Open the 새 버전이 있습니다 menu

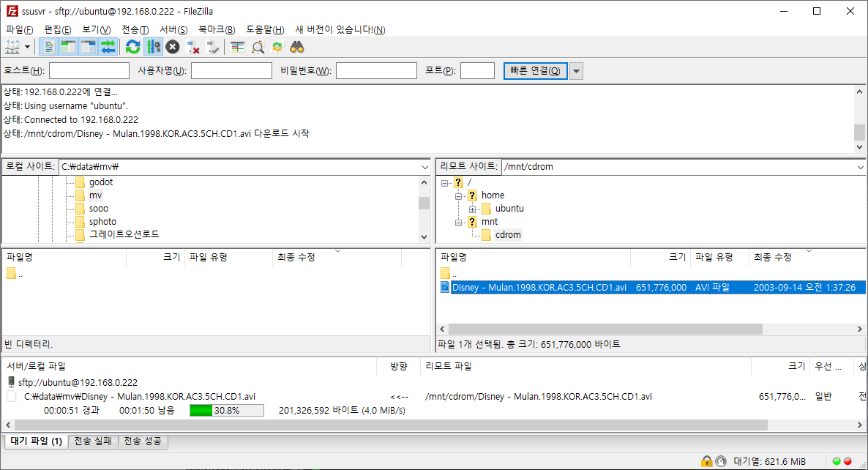[340, 29]
